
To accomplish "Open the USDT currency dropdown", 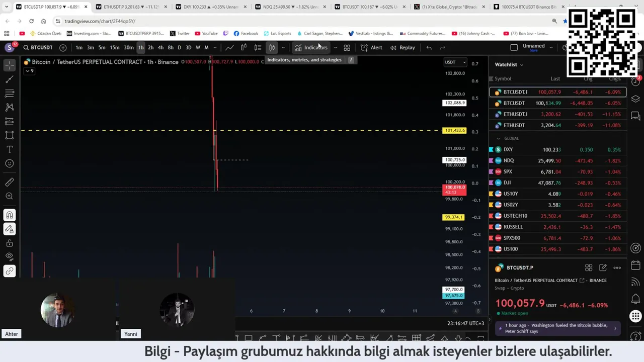I will [x=455, y=62].
